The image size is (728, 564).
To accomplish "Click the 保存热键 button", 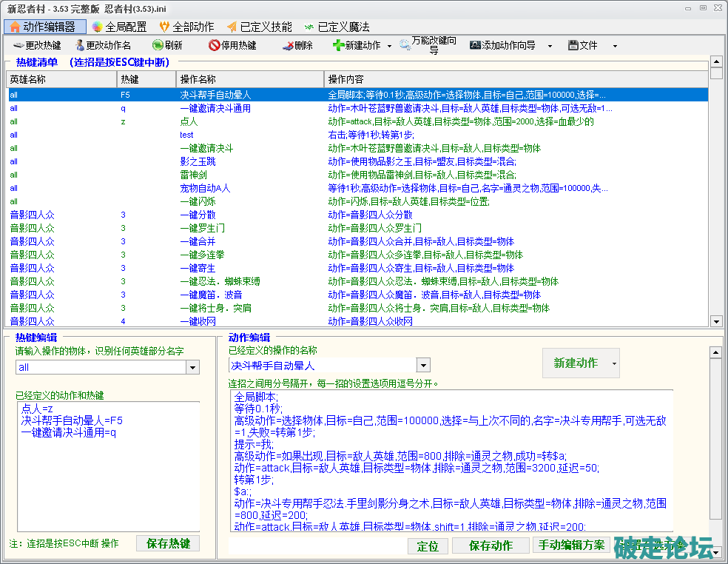I will click(168, 543).
